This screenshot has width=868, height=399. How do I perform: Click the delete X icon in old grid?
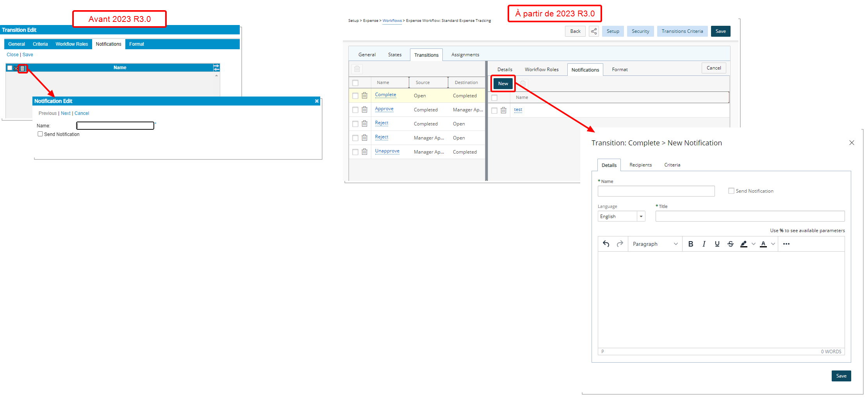(16, 68)
